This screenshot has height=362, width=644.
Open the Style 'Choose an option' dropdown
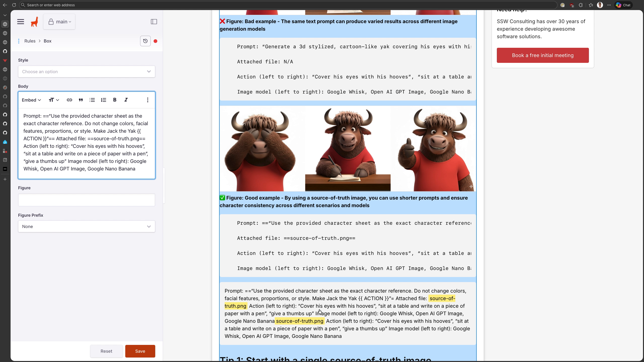(87, 72)
